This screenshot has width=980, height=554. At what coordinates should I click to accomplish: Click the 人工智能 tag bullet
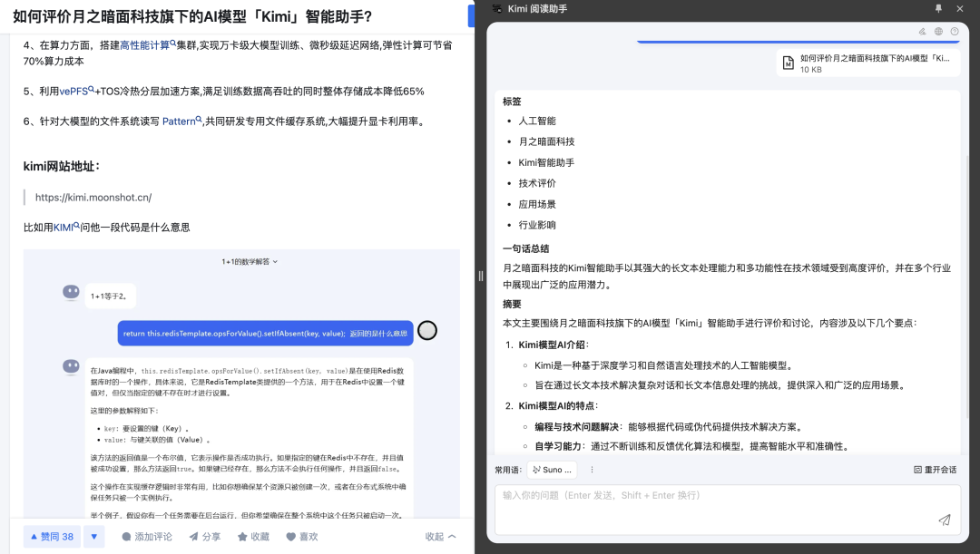[537, 121]
